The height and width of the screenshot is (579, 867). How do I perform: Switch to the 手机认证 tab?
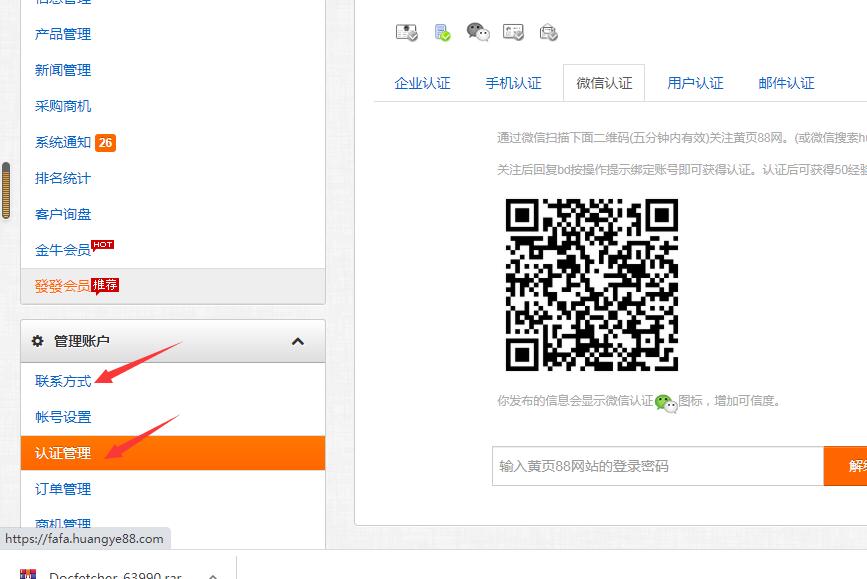(513, 83)
